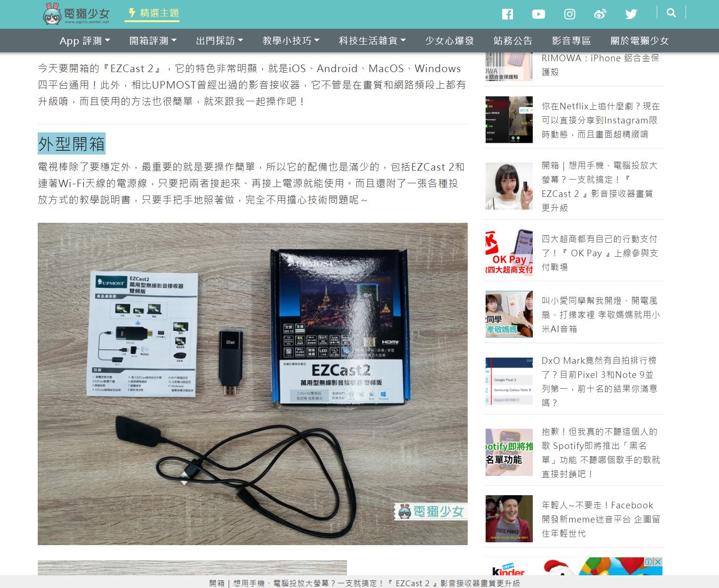Open the Spotify 黑名單功能 article link
Image resolution: width=719 pixels, height=588 pixels.
pos(601,453)
